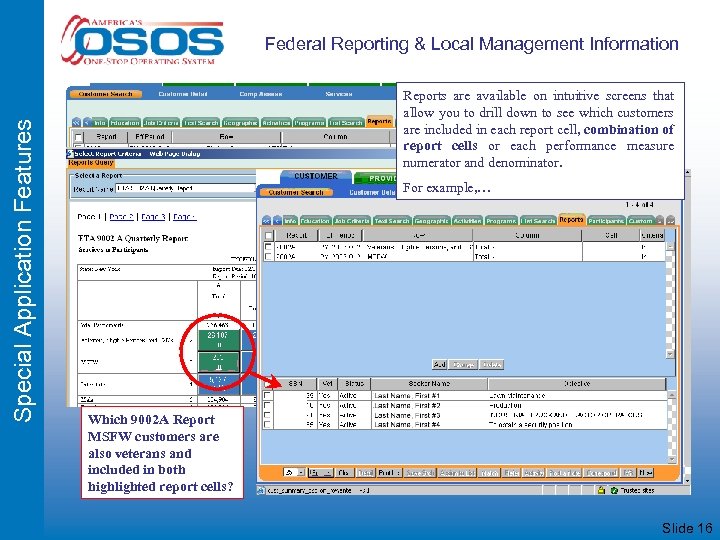Image resolution: width=720 pixels, height=540 pixels.
Task: Check the box for Last Name, First #2
Action: 267,405
